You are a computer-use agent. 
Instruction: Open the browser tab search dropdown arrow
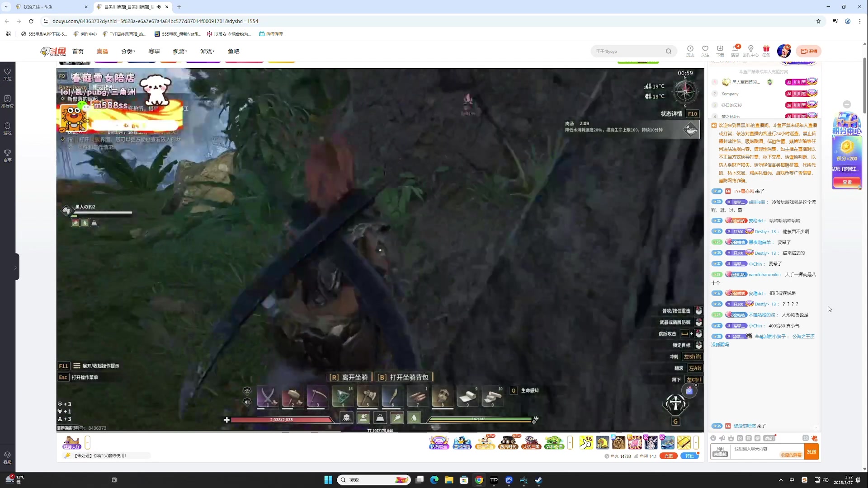6,7
